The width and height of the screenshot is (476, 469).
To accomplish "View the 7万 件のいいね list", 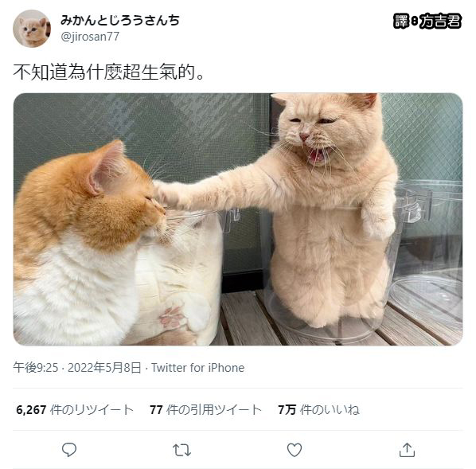I will [x=318, y=410].
